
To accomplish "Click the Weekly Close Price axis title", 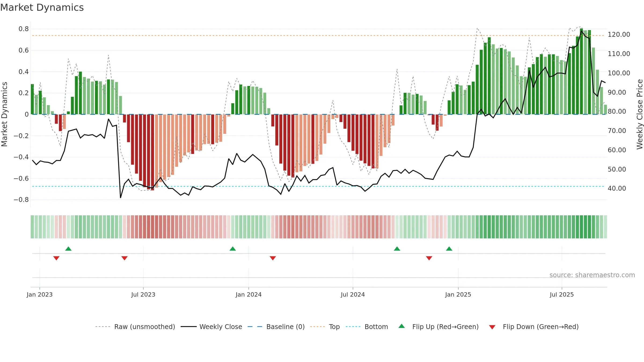I will point(639,114).
